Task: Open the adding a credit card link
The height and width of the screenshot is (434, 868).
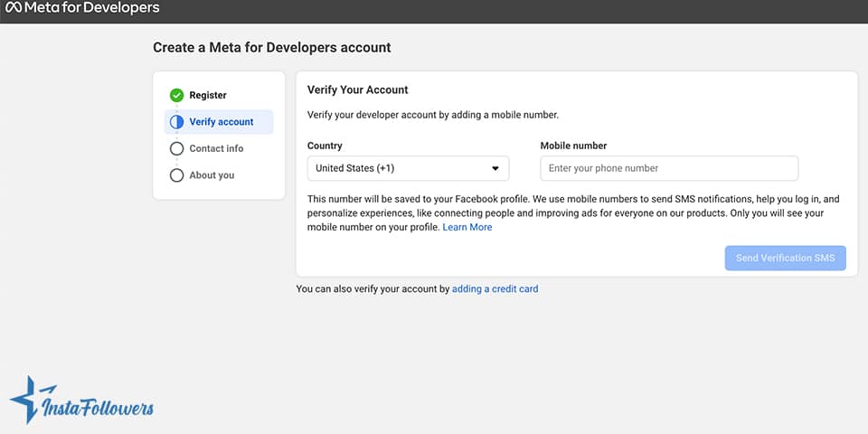Action: (x=495, y=288)
